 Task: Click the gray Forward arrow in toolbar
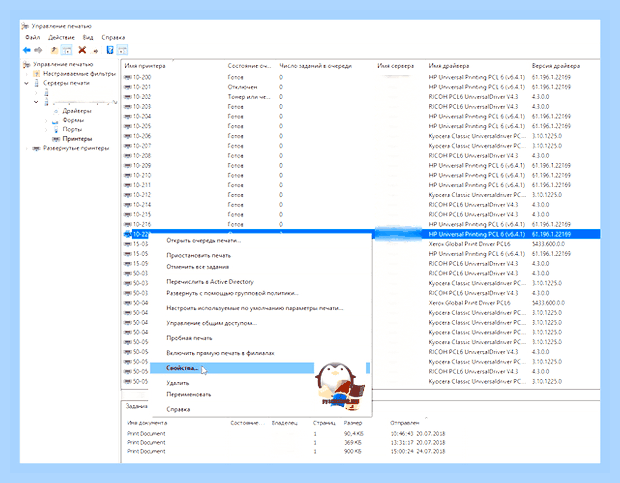click(x=38, y=50)
